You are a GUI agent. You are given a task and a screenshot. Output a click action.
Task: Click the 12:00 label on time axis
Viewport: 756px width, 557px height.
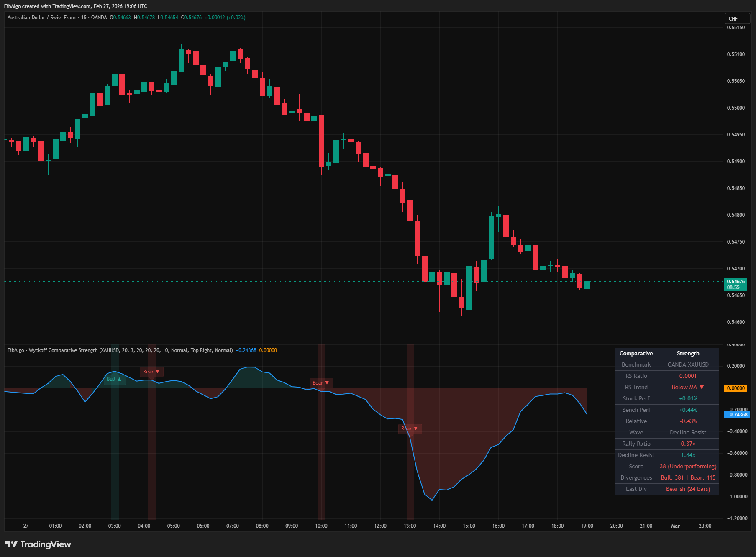pos(380,526)
